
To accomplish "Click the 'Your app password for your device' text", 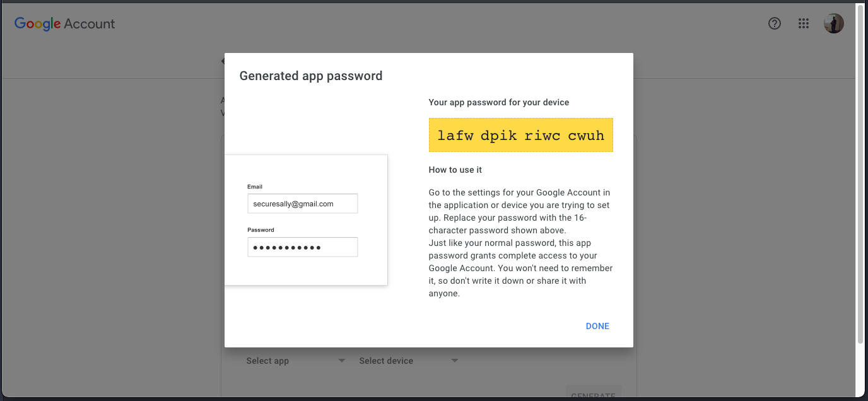I will [x=499, y=102].
